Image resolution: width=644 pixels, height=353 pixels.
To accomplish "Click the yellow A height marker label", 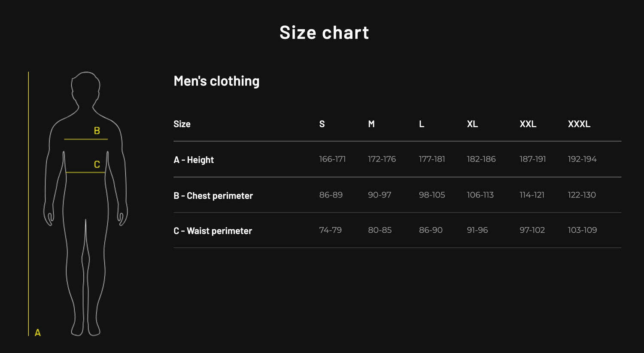I will coord(38,332).
